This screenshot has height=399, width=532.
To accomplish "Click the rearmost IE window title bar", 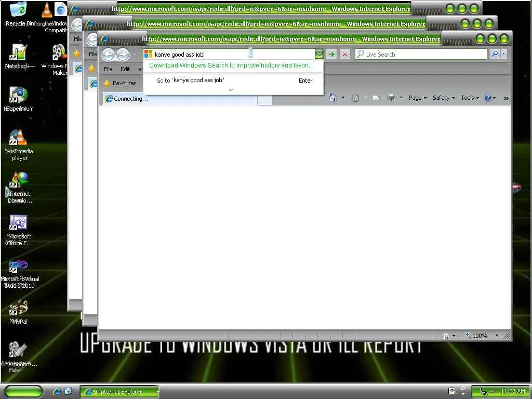I will [261, 9].
